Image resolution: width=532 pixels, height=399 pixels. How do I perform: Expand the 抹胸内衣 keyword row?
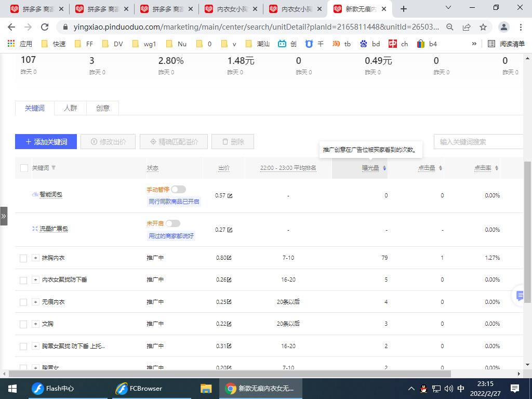[36, 258]
